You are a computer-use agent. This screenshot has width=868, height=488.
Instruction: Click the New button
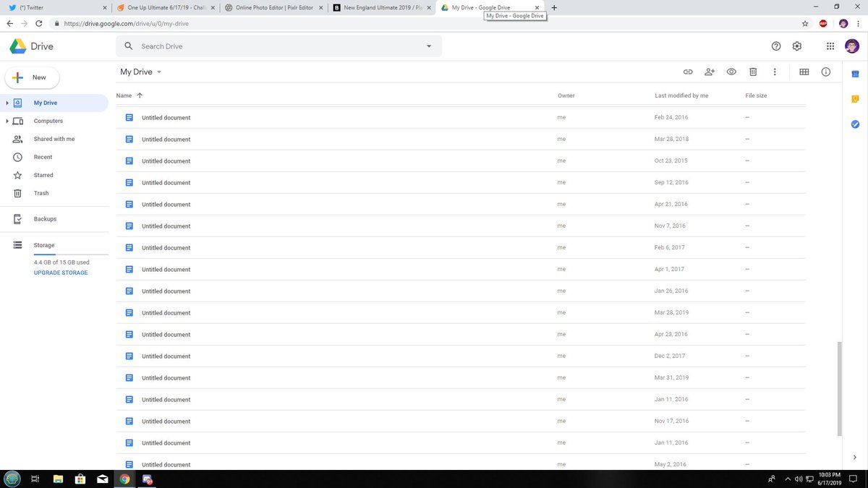(33, 77)
